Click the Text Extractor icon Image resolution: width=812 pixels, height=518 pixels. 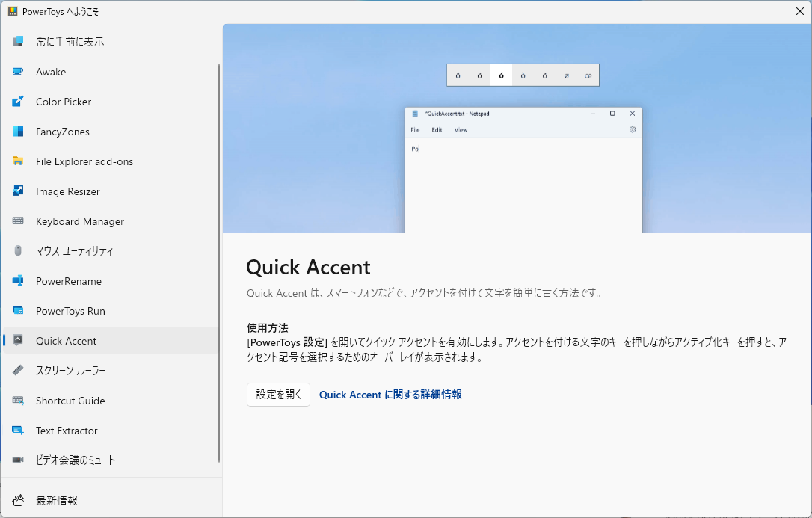[x=18, y=431]
